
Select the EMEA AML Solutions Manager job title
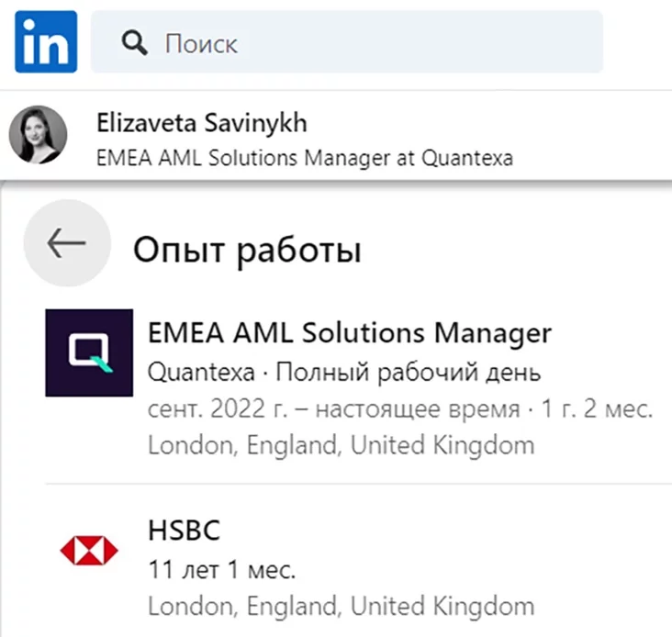tap(350, 332)
